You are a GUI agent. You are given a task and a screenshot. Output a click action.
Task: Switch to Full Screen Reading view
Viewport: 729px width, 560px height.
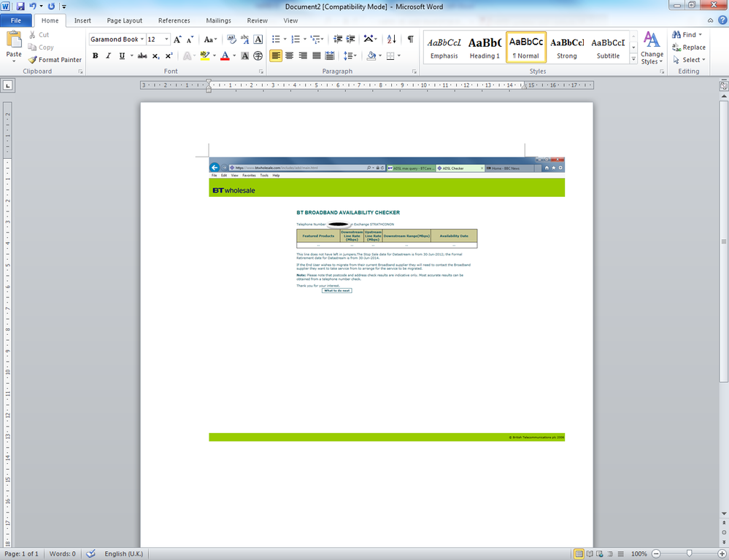tap(590, 554)
